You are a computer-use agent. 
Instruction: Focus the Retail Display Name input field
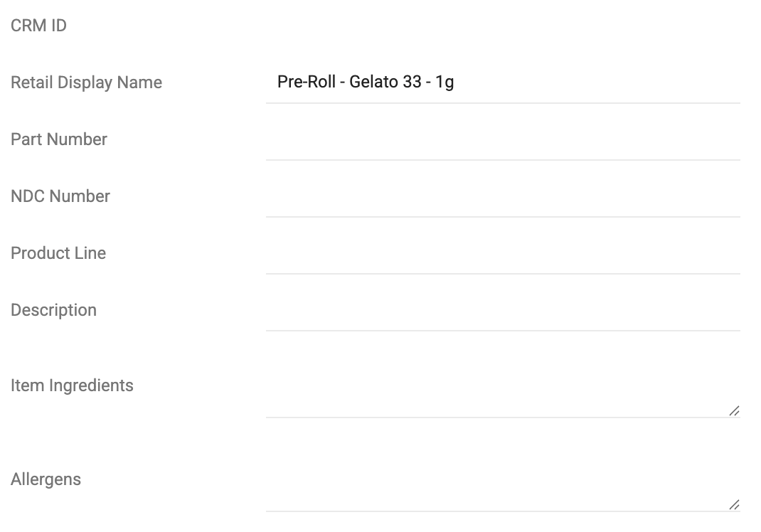503,82
